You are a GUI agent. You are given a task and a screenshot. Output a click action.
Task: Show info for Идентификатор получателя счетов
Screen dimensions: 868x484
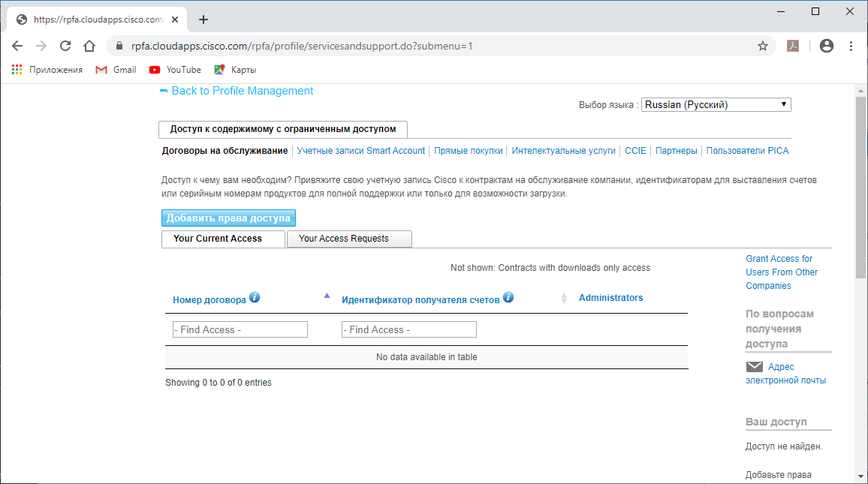[508, 297]
